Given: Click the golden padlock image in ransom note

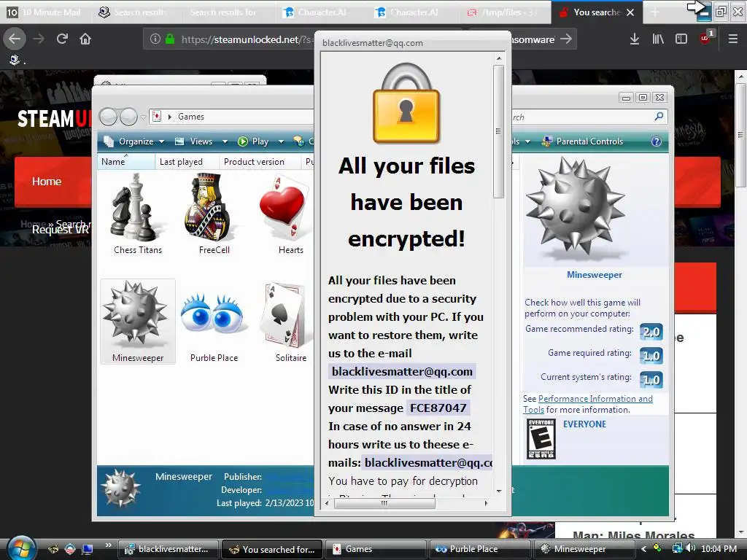Looking at the screenshot, I should [x=406, y=103].
